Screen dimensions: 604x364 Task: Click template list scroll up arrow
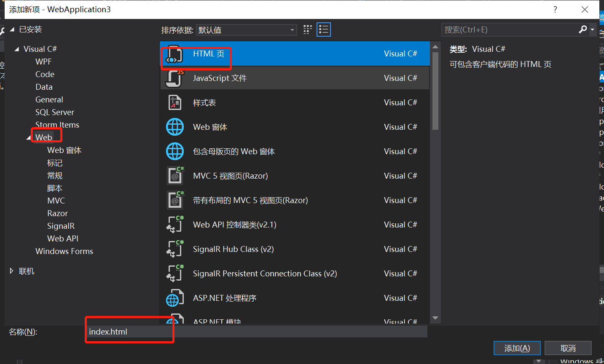(435, 46)
